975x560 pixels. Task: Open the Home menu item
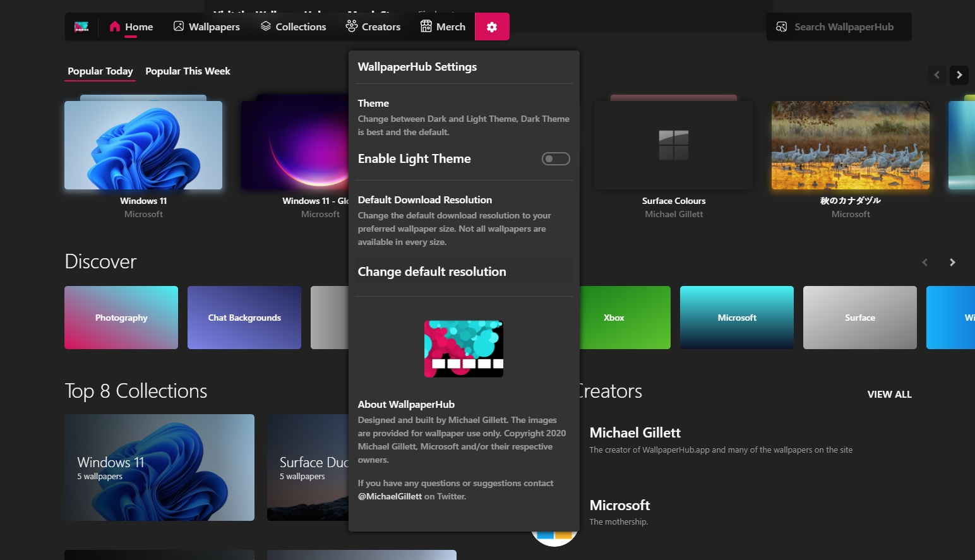(x=131, y=27)
